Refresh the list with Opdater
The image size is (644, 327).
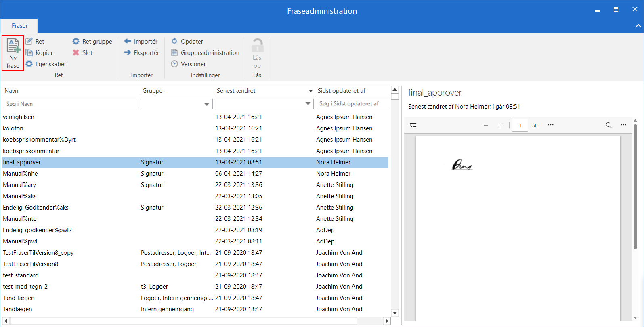[187, 42]
